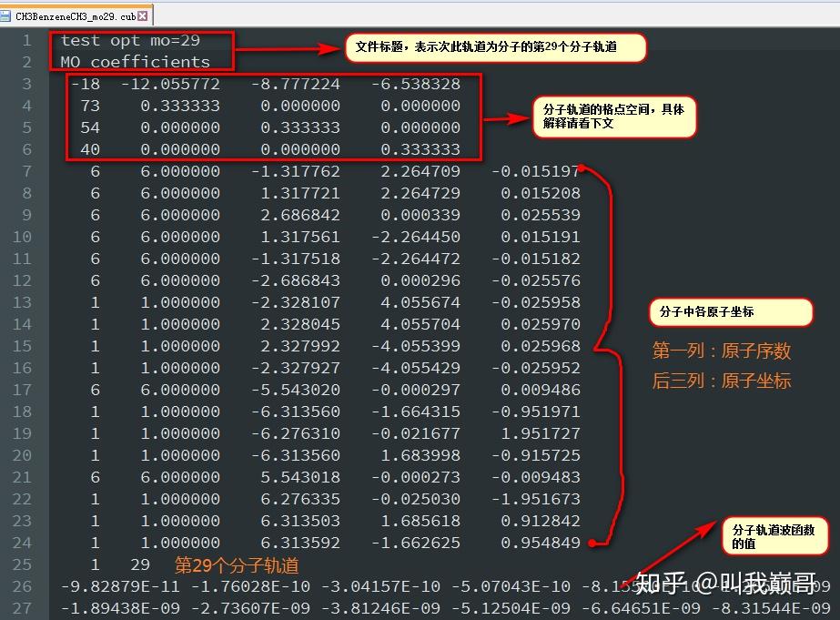Click the '分子中各原子坐标' annotation bubble
This screenshot has height=620, width=840.
(x=731, y=312)
